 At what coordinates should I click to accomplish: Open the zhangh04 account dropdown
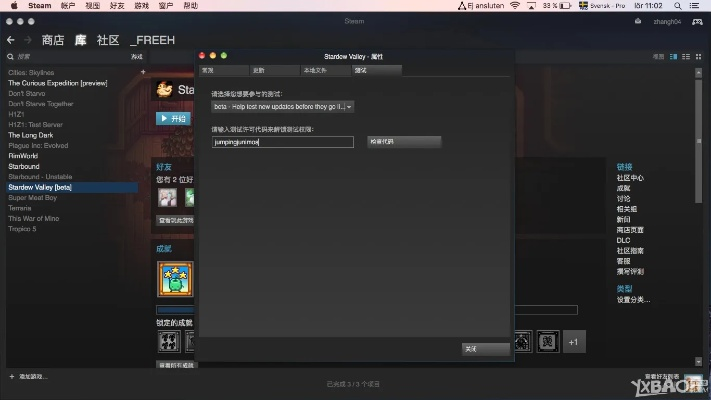(667, 21)
